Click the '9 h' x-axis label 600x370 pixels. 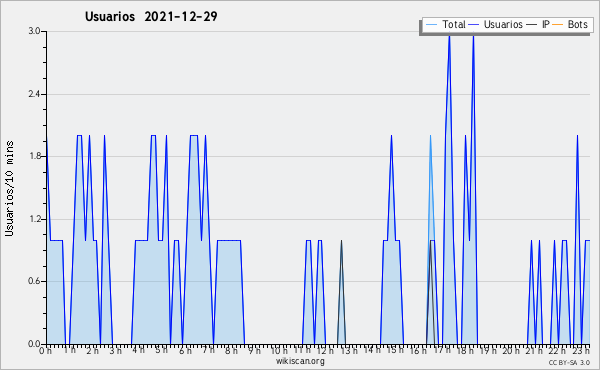click(x=254, y=351)
